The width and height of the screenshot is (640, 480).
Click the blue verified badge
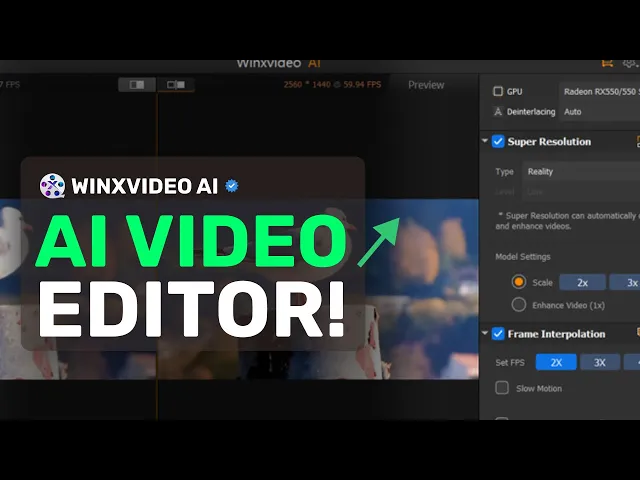(x=232, y=186)
